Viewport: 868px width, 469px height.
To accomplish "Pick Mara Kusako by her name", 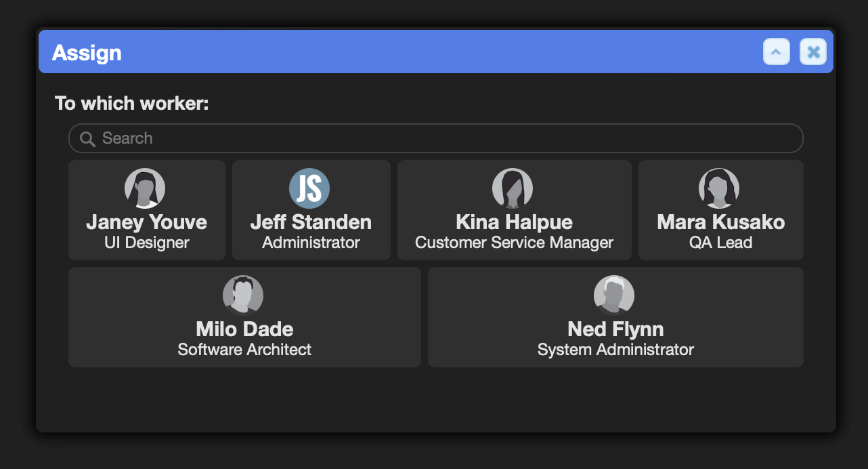I will (721, 222).
